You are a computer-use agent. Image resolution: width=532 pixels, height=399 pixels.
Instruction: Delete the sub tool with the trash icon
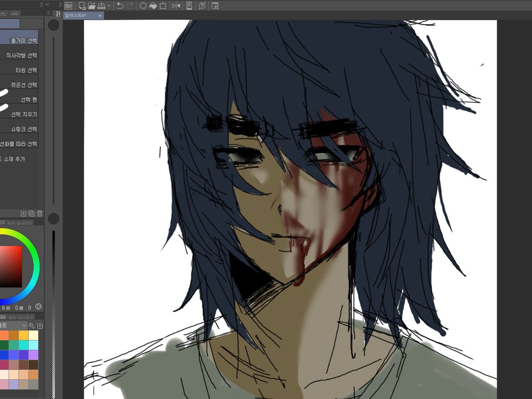click(39, 214)
